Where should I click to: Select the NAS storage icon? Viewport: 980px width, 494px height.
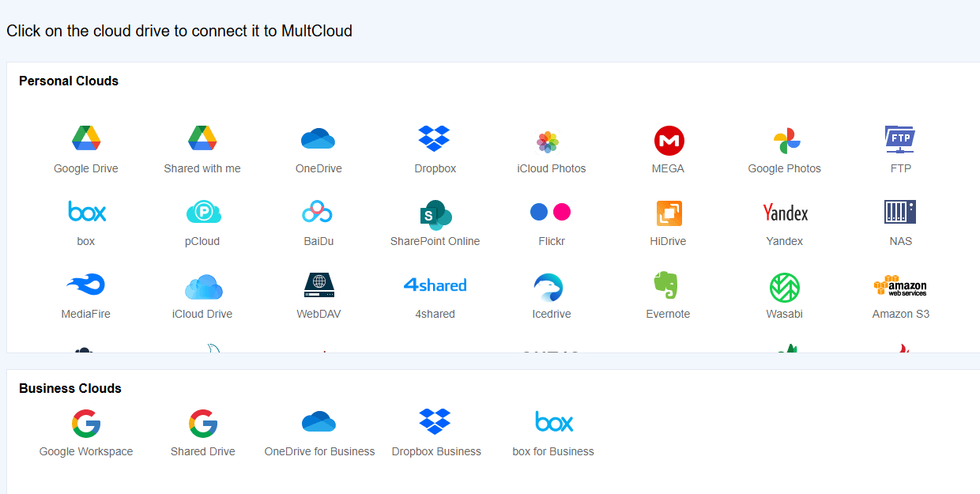tap(900, 212)
